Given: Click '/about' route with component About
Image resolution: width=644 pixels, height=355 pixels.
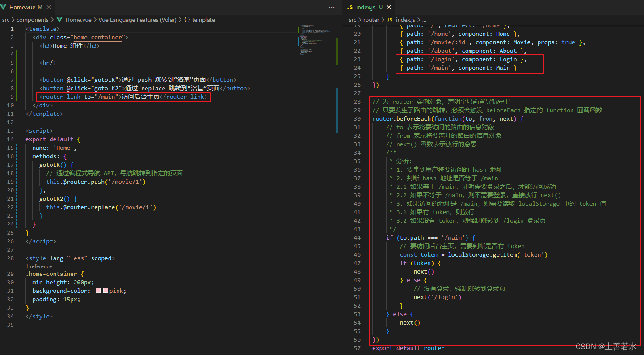Looking at the screenshot, I should (x=463, y=51).
